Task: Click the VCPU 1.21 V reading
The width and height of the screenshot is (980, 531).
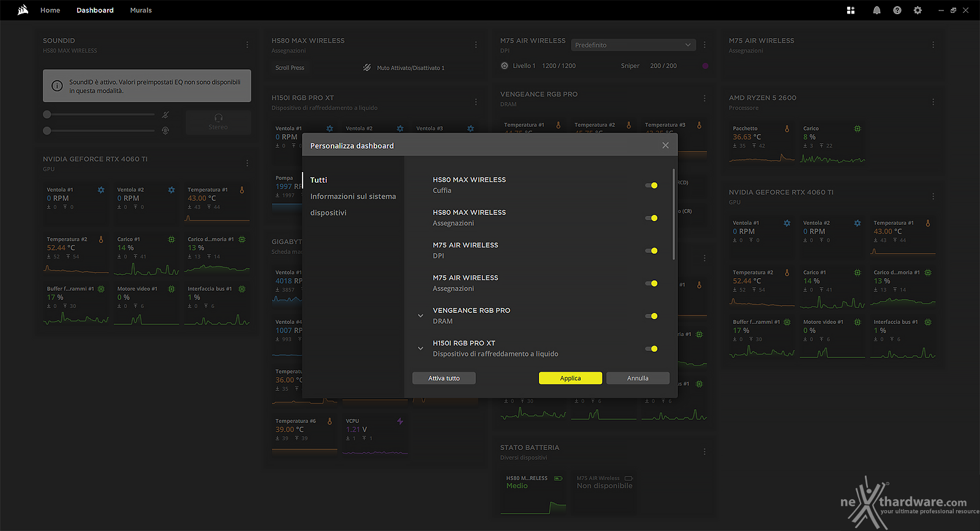Action: pyautogui.click(x=356, y=430)
